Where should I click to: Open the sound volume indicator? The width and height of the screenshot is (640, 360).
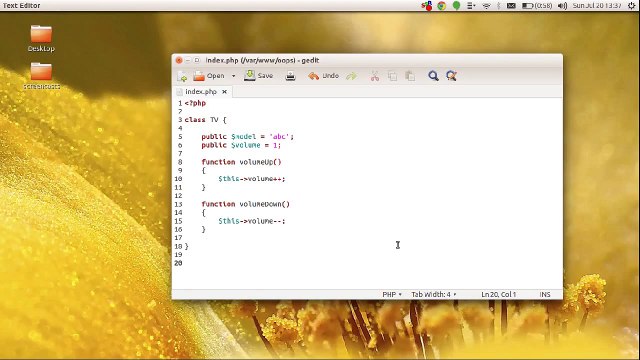click(562, 6)
